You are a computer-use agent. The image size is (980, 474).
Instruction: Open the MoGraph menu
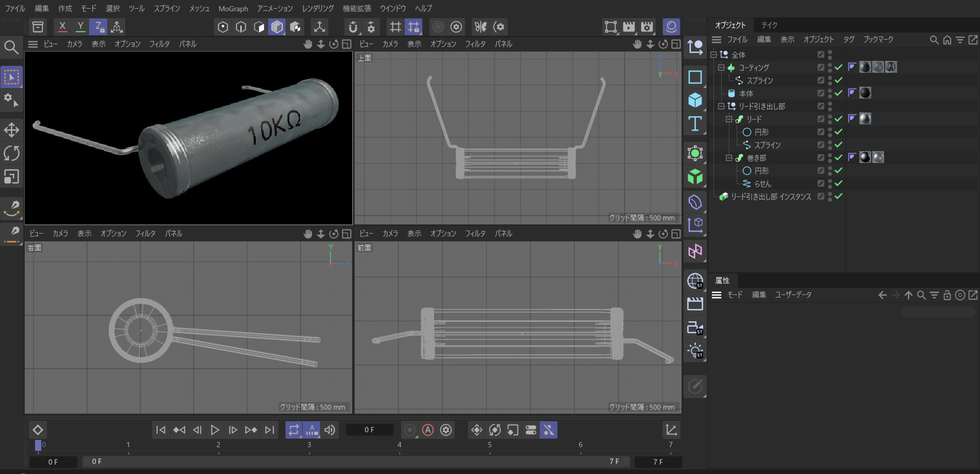(x=233, y=9)
